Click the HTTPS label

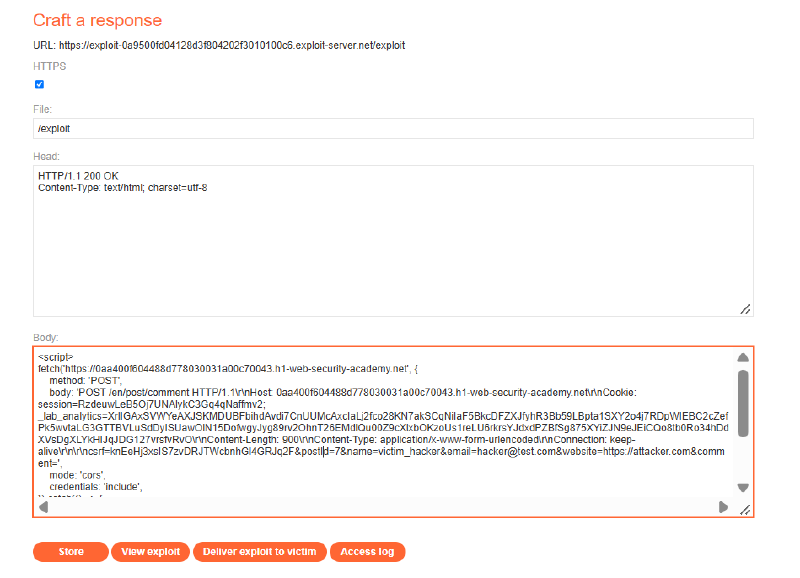point(49,66)
